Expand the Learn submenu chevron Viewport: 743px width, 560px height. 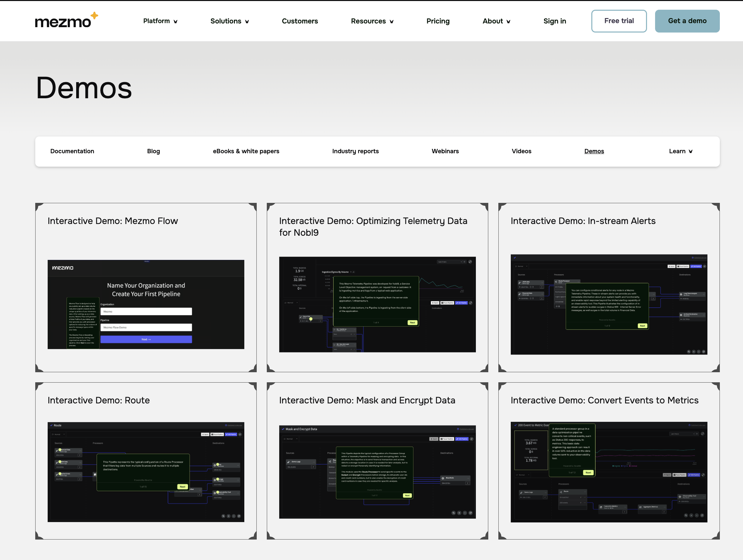[x=691, y=152]
